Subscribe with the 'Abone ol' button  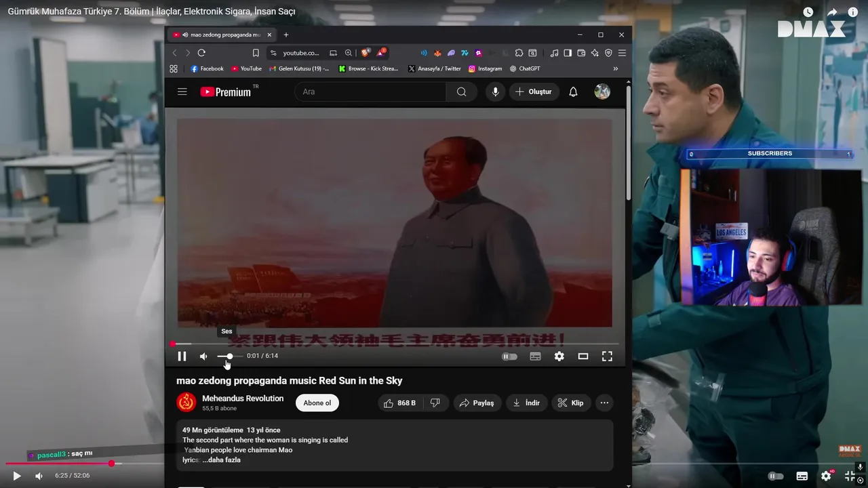coord(317,403)
